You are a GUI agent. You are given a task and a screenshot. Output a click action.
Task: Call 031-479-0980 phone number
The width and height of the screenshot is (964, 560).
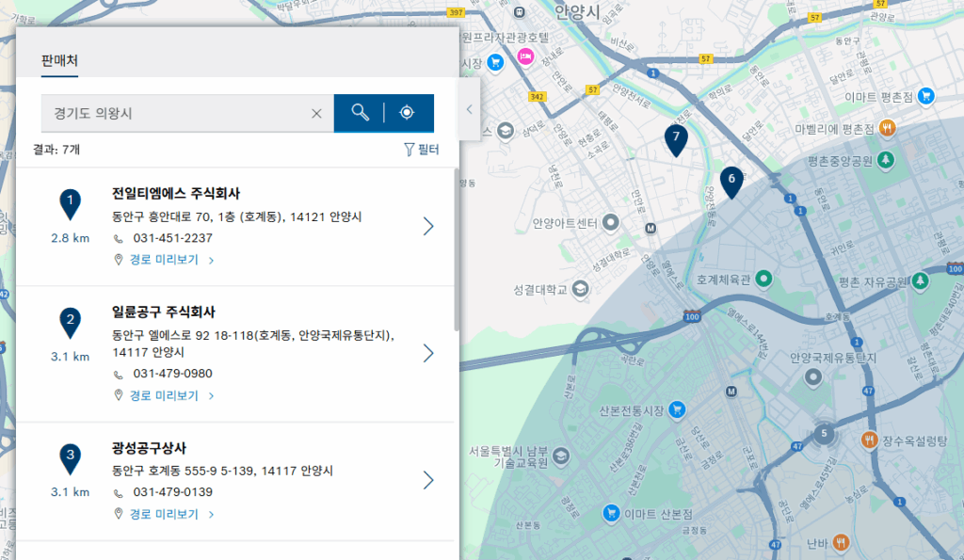pyautogui.click(x=173, y=373)
